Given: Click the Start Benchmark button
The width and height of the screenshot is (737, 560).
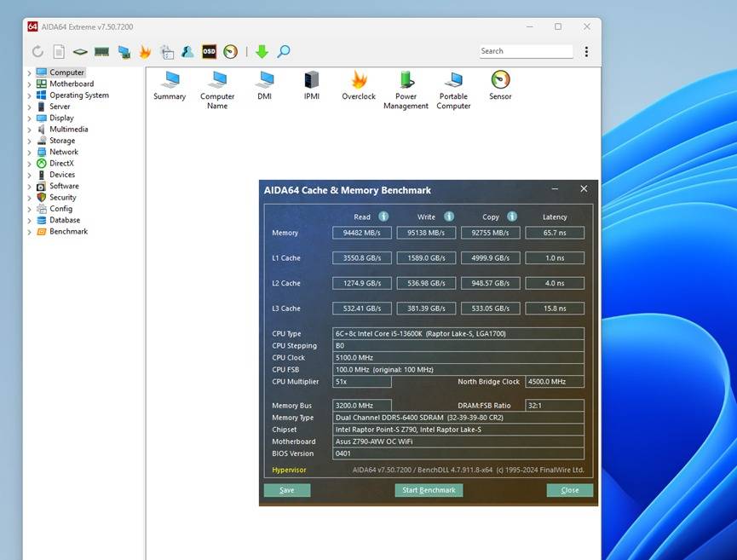Looking at the screenshot, I should 429,490.
